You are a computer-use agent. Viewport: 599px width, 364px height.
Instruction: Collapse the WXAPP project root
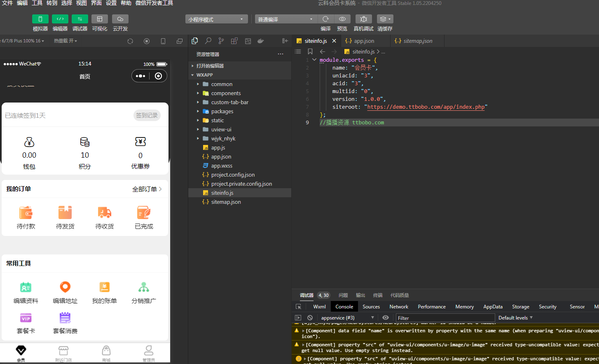pos(240,75)
